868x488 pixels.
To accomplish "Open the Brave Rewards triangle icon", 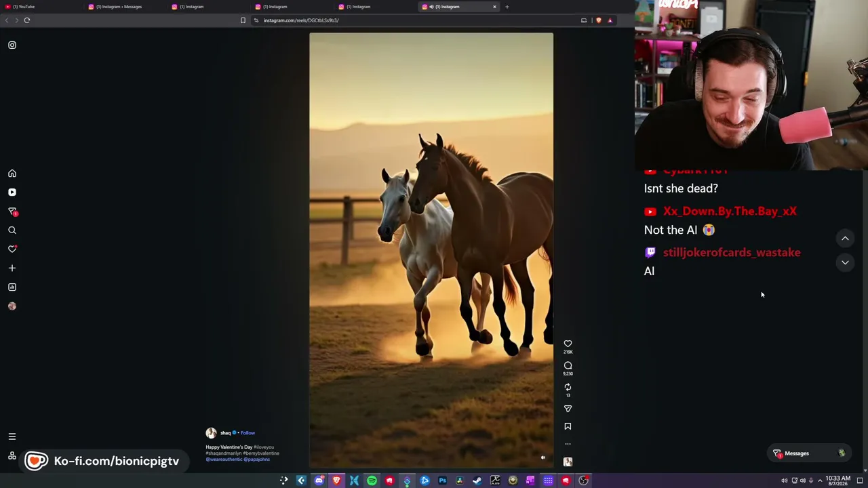I will click(610, 20).
